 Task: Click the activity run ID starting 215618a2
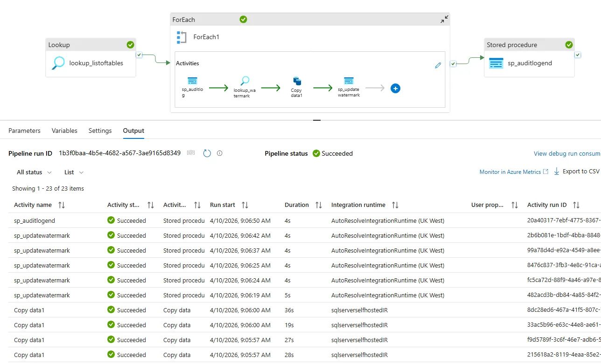coord(564,355)
